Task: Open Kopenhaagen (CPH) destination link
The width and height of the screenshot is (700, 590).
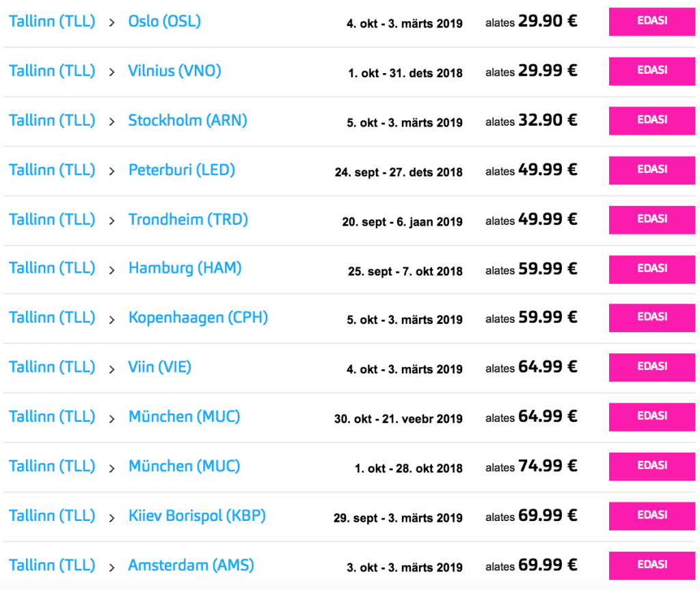Action: 198,318
